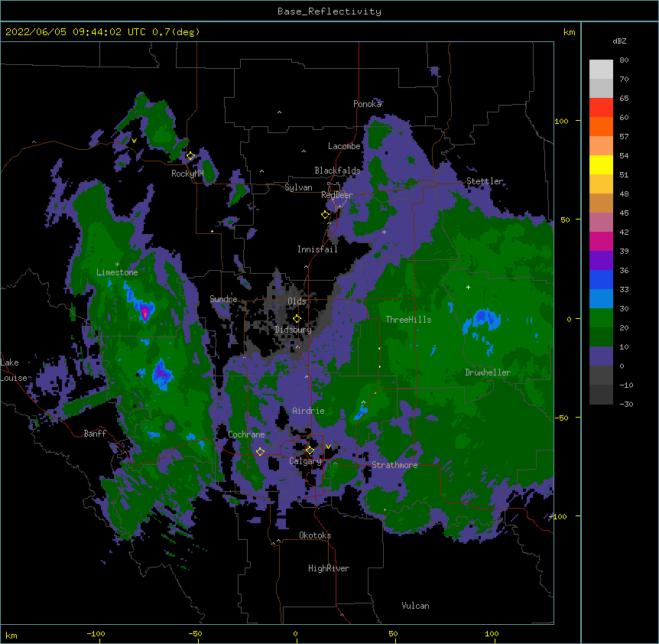Click the Vulcan label
Screen dimensions: 659x644
click(x=415, y=606)
